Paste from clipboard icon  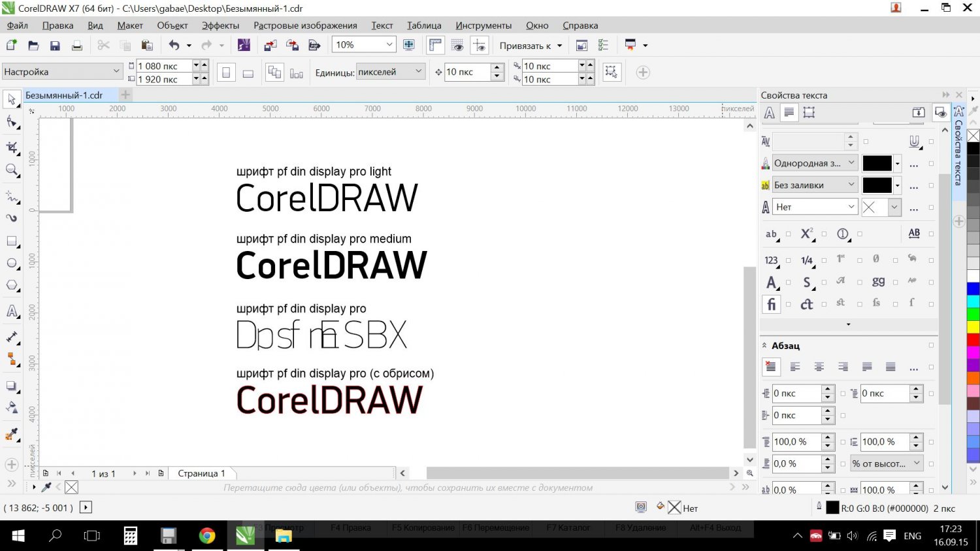click(x=147, y=45)
